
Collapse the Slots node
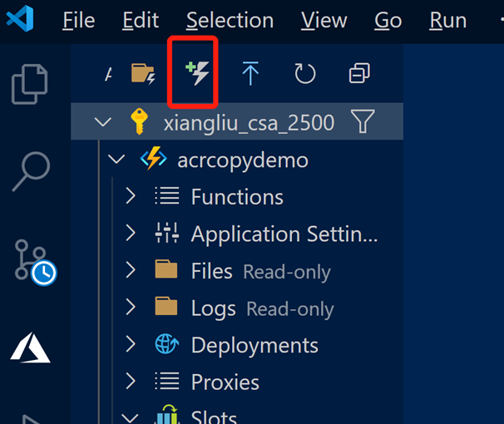[x=130, y=417]
